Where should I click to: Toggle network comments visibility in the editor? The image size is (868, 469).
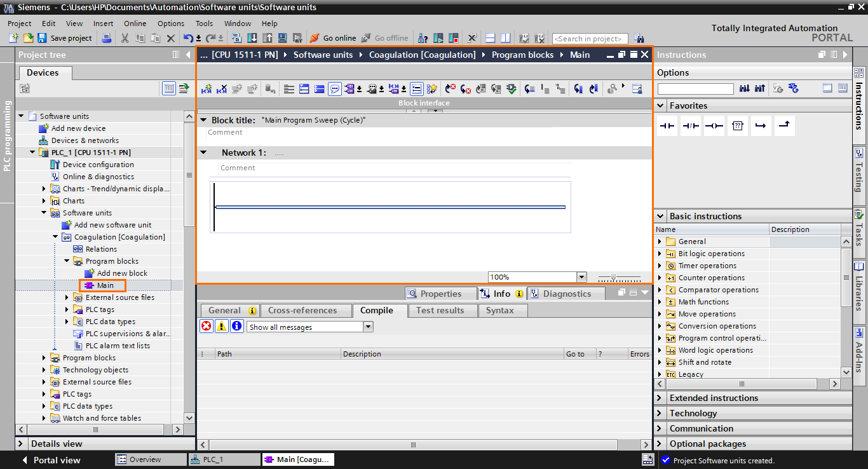click(334, 88)
